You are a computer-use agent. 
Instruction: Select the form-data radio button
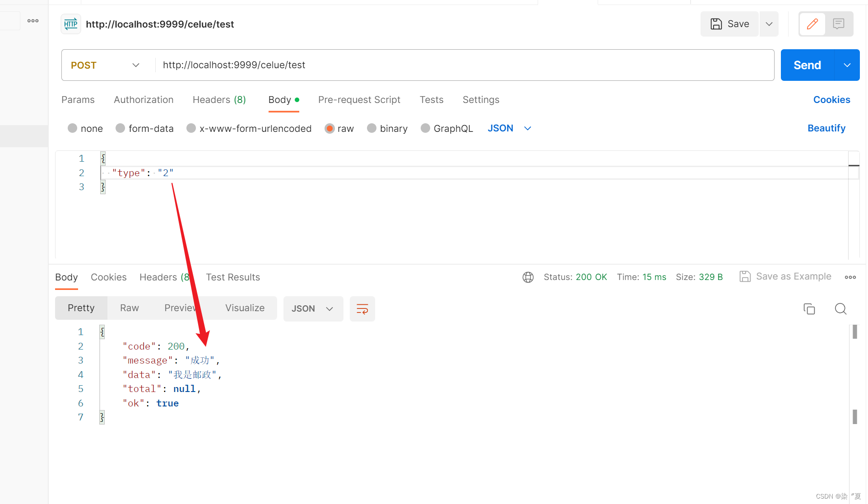120,128
